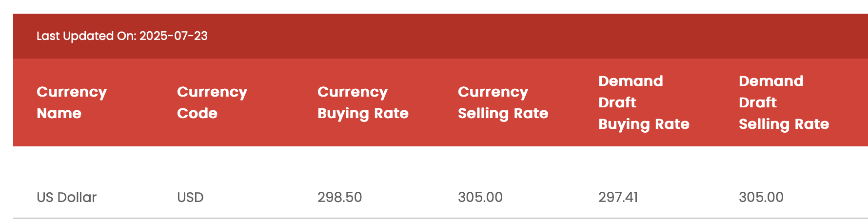Click the word Code in header
This screenshot has height=223, width=868.
click(x=197, y=113)
